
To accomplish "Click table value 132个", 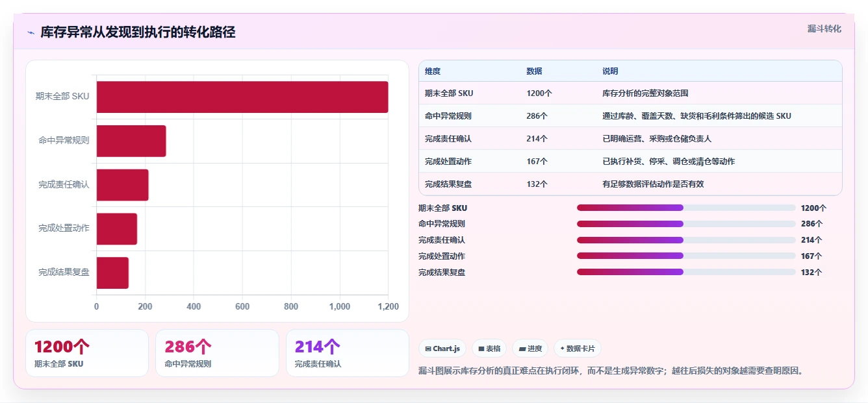I will pyautogui.click(x=537, y=184).
